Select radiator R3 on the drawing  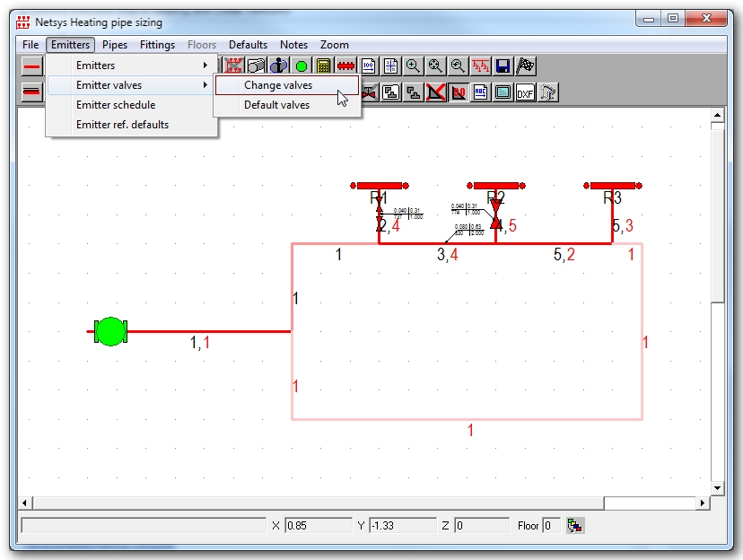tap(613, 186)
